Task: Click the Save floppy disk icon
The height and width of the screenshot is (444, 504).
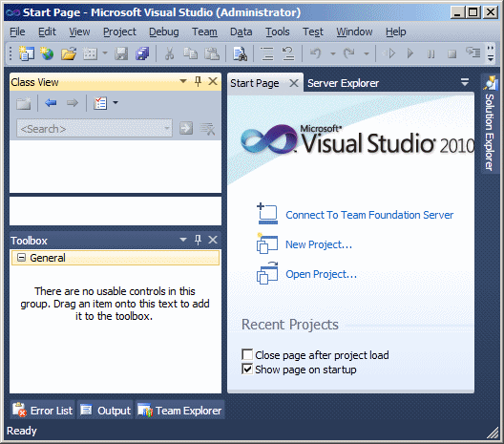Action: (121, 53)
